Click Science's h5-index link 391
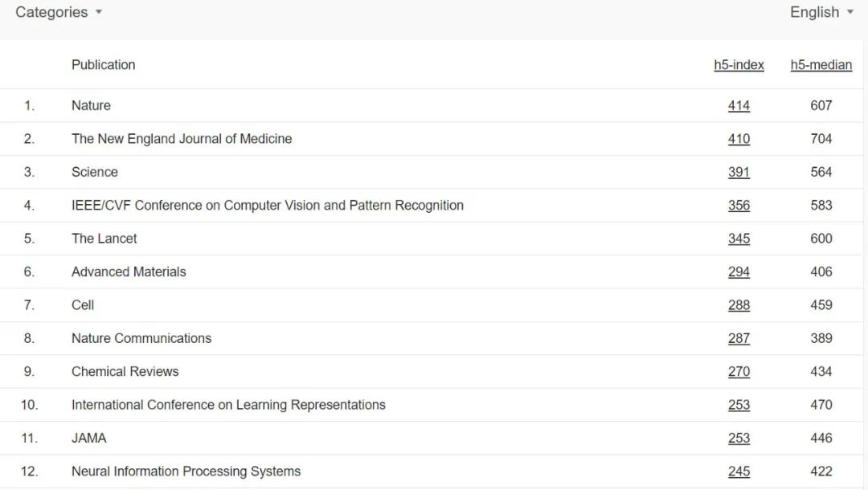The width and height of the screenshot is (868, 490). click(x=739, y=172)
